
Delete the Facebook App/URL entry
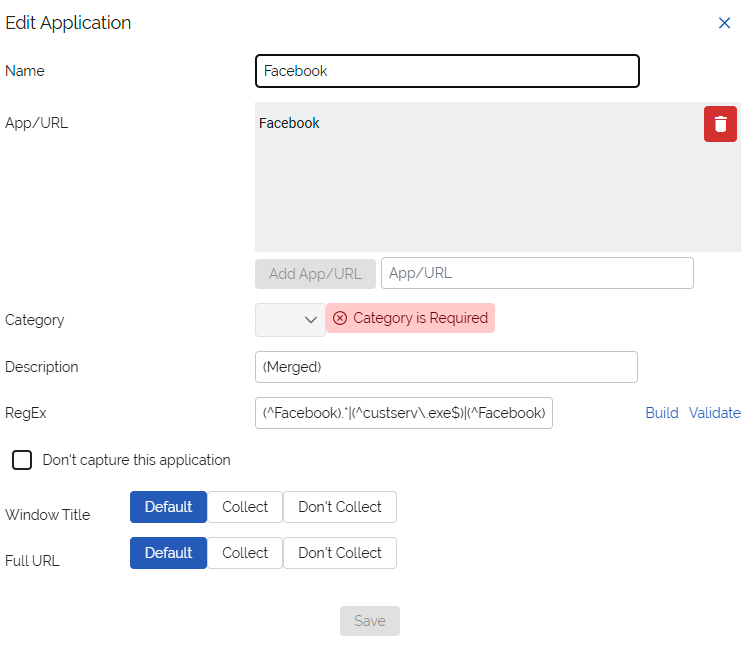click(720, 124)
